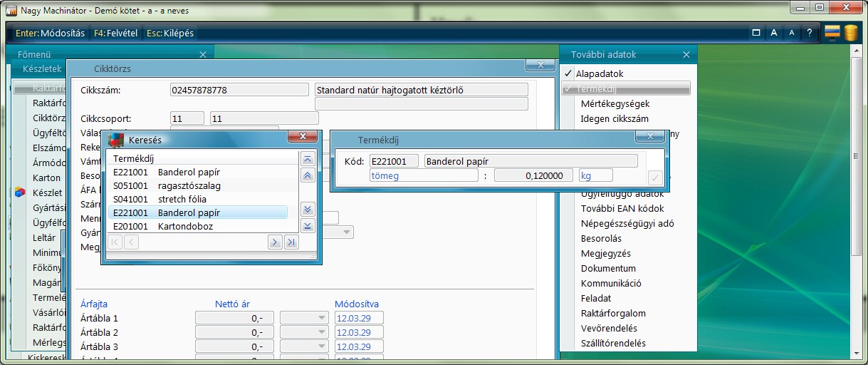The width and height of the screenshot is (868, 365).
Task: Open Raktárforgalom in További adatok
Action: point(613,313)
